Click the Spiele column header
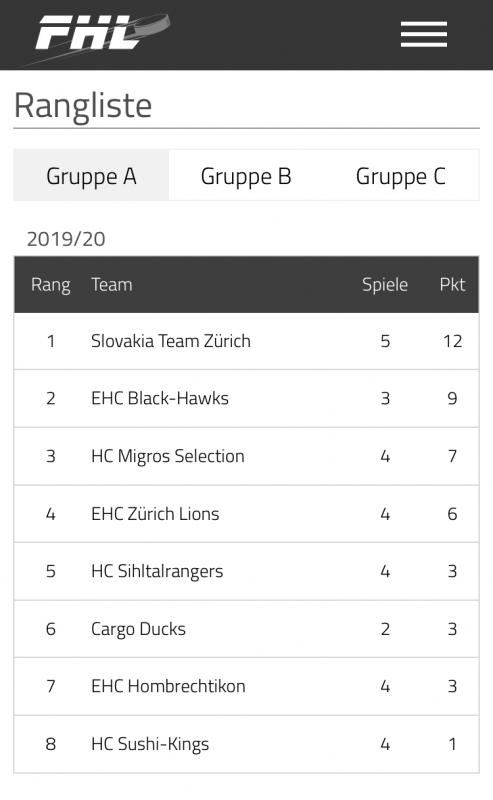 click(385, 285)
